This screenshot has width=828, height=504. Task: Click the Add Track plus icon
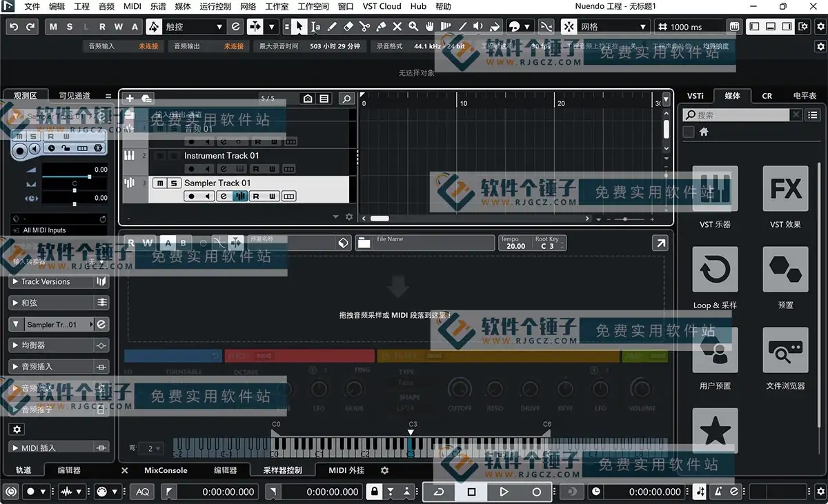coord(130,99)
